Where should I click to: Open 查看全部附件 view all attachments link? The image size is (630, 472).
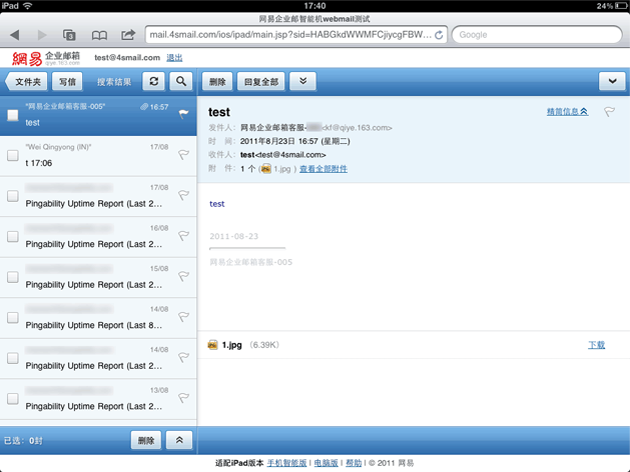323,169
